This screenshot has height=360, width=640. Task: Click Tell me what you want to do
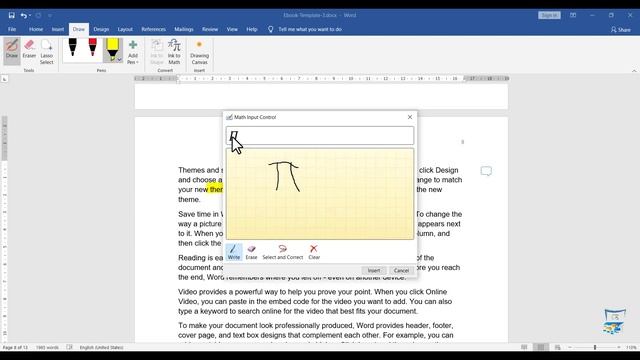point(305,29)
